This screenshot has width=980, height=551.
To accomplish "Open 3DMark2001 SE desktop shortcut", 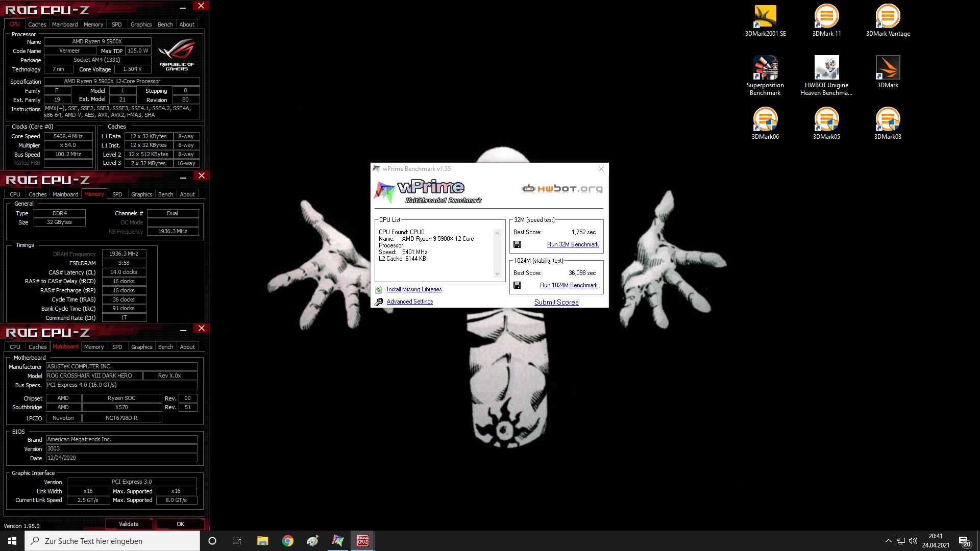I will (765, 21).
